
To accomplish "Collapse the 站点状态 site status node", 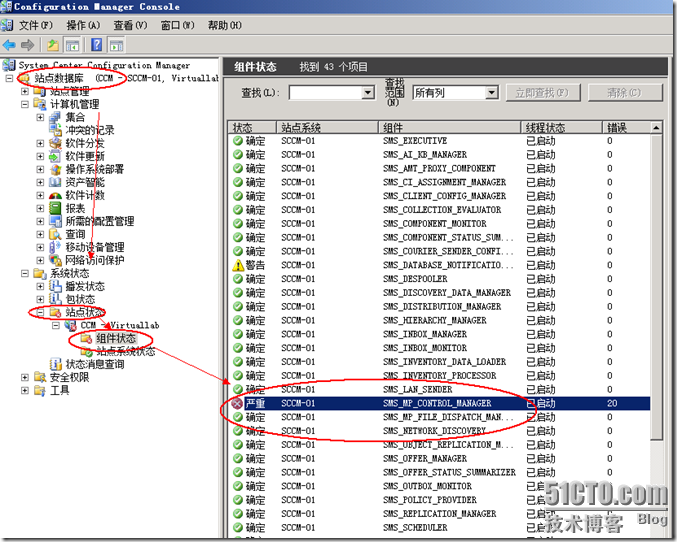I will pos(40,312).
